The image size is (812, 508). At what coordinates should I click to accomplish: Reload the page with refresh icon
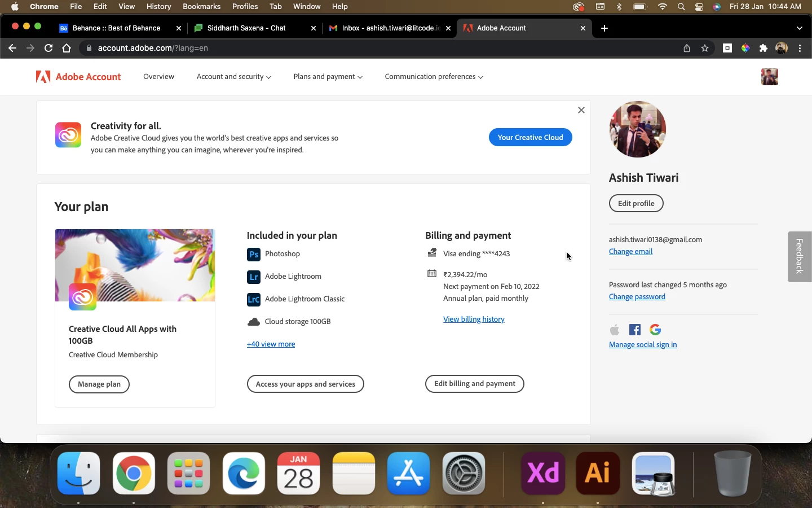[48, 48]
